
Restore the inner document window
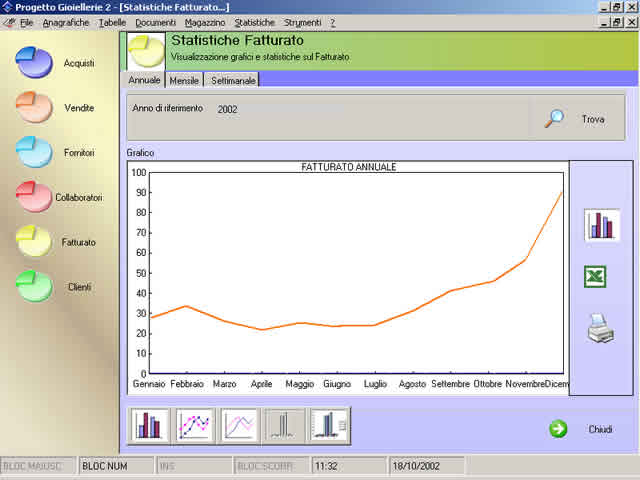point(617,22)
